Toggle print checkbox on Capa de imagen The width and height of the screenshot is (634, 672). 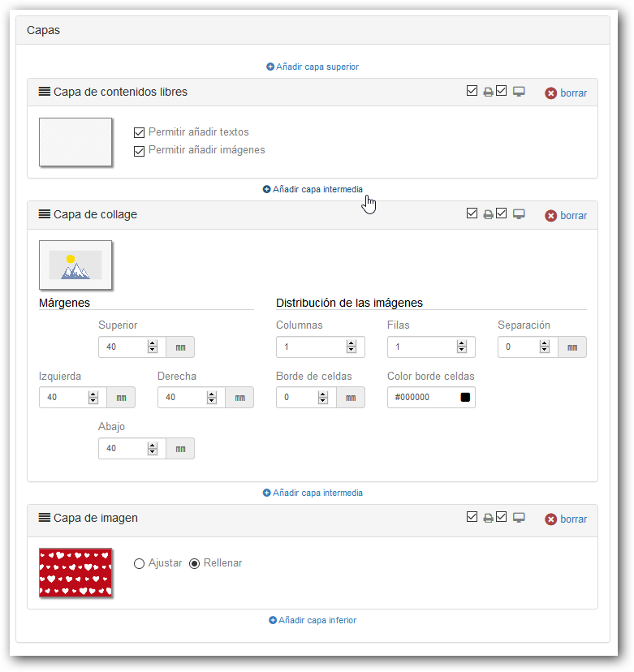click(x=472, y=517)
